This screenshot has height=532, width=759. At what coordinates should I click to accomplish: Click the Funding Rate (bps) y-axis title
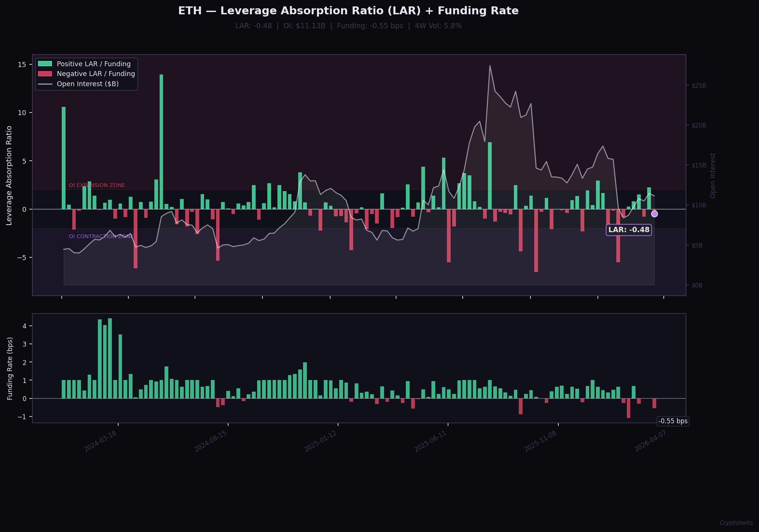(10, 368)
